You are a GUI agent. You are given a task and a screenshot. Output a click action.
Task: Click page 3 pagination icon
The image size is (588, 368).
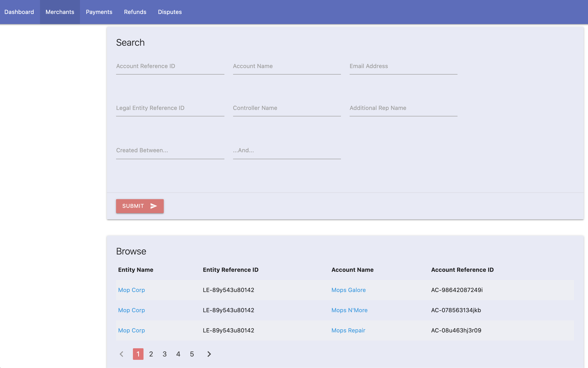[164, 354]
